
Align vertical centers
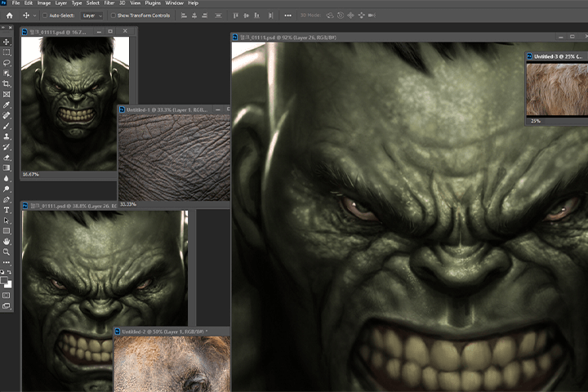tap(247, 16)
